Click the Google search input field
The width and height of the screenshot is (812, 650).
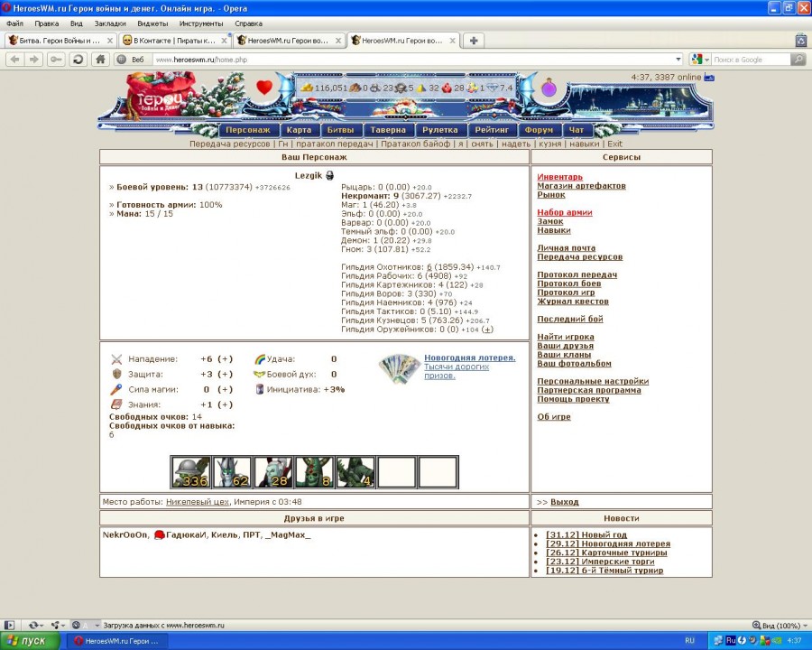[751, 60]
